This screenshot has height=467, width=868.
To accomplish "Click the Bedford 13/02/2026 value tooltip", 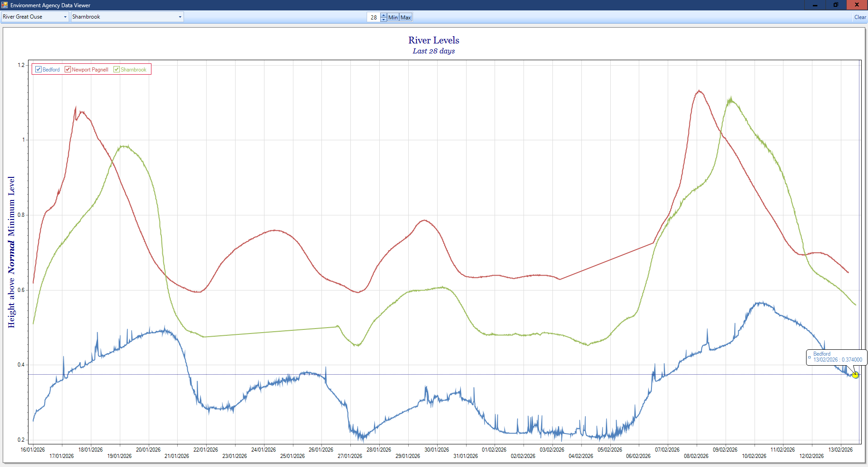I will click(x=837, y=357).
